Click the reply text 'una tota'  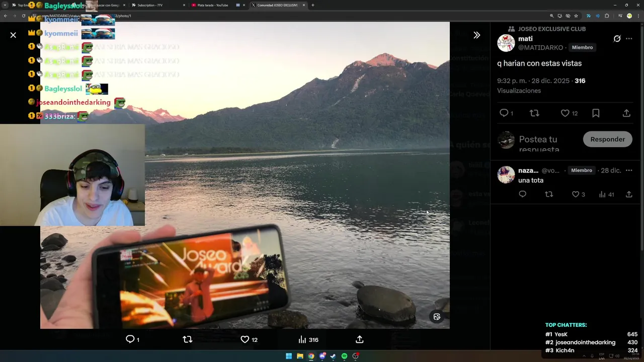point(531,180)
